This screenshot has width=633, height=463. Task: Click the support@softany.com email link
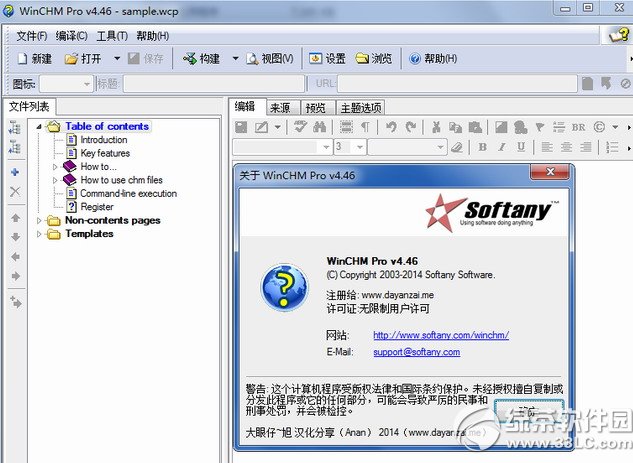(x=417, y=352)
